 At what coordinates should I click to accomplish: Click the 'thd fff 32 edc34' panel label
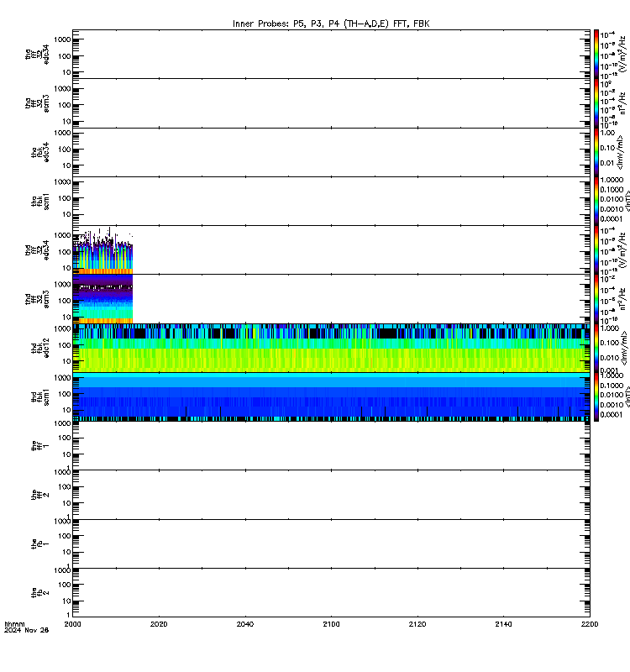(37, 250)
